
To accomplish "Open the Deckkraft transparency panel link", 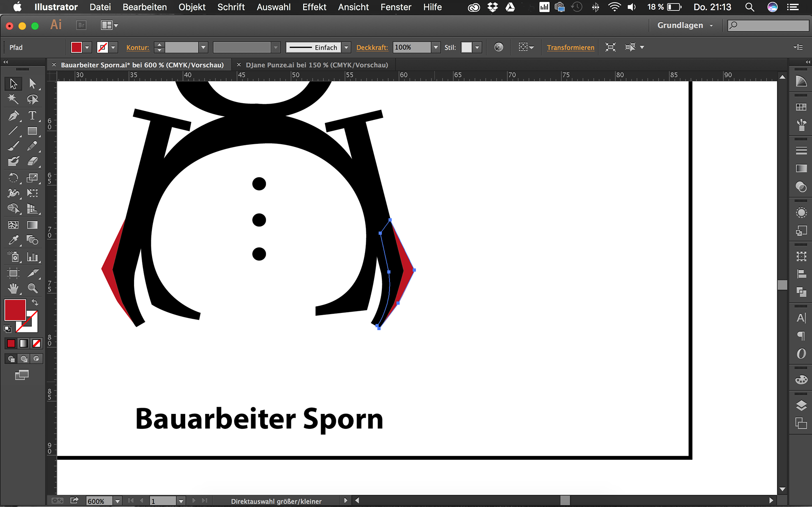I will click(372, 47).
